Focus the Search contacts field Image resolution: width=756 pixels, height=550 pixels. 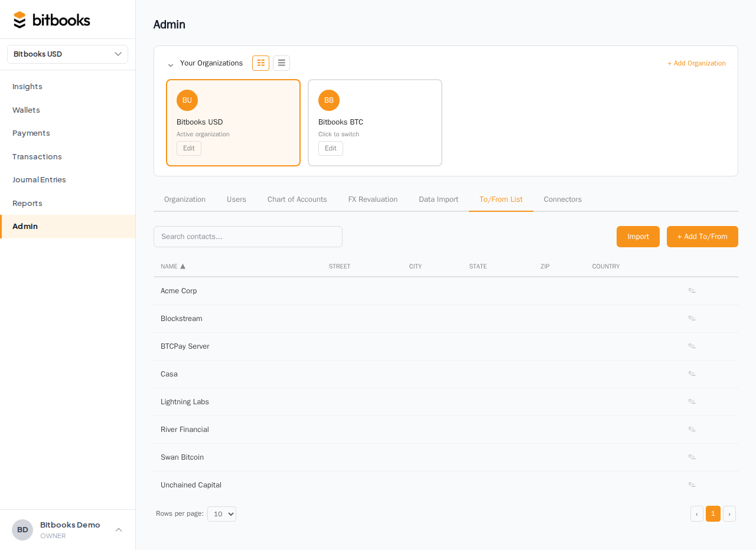(248, 237)
